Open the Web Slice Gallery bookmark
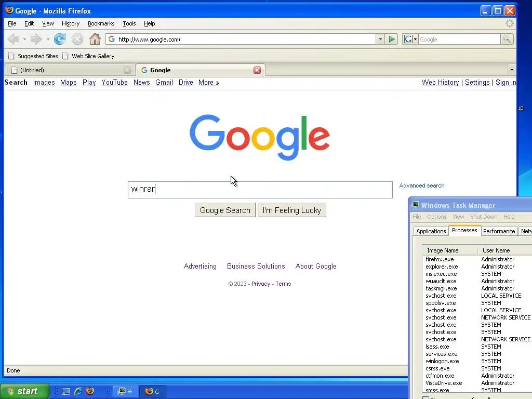Image resolution: width=532 pixels, height=399 pixels. 88,56
